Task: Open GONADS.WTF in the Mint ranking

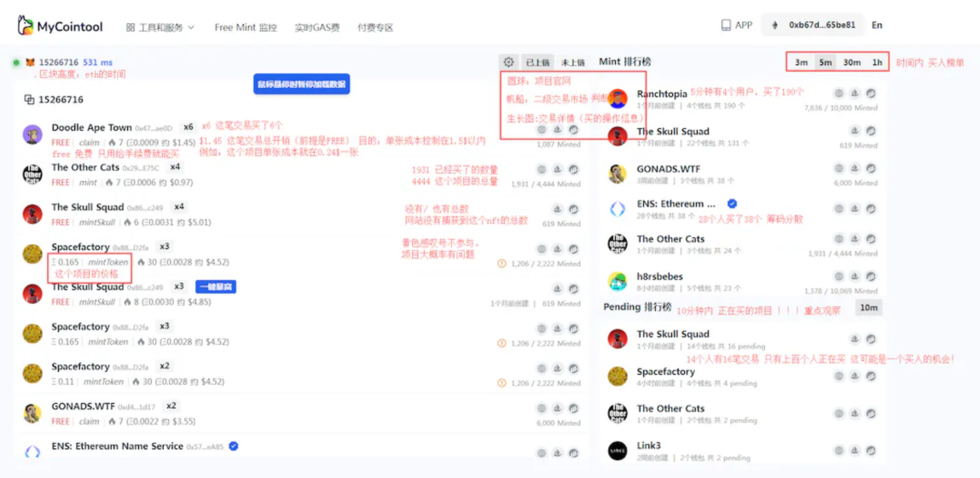Action: 669,169
